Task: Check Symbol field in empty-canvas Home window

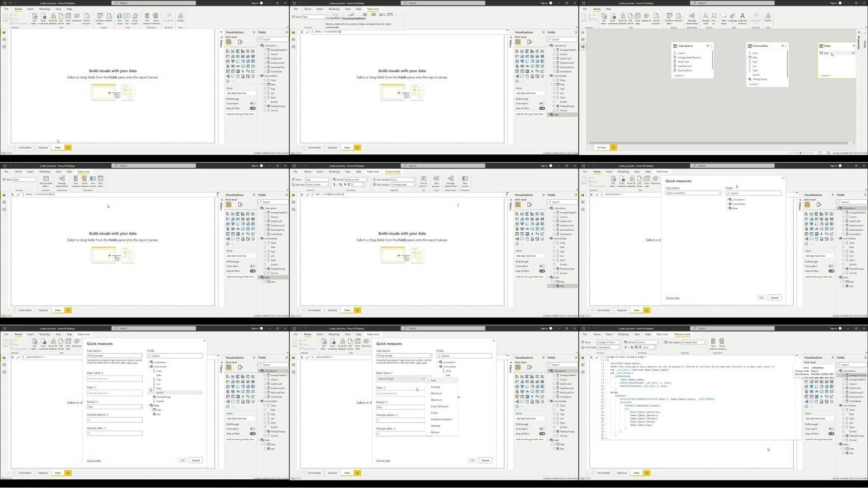Action: point(265,102)
